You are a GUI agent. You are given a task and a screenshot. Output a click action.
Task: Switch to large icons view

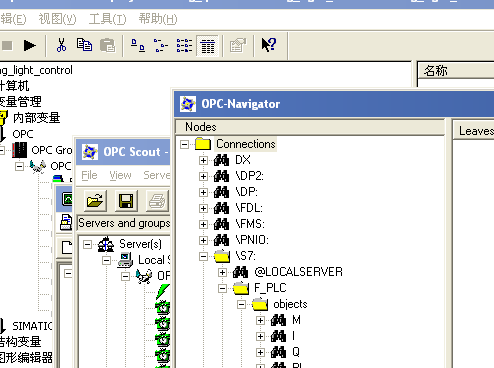pyautogui.click(x=138, y=45)
